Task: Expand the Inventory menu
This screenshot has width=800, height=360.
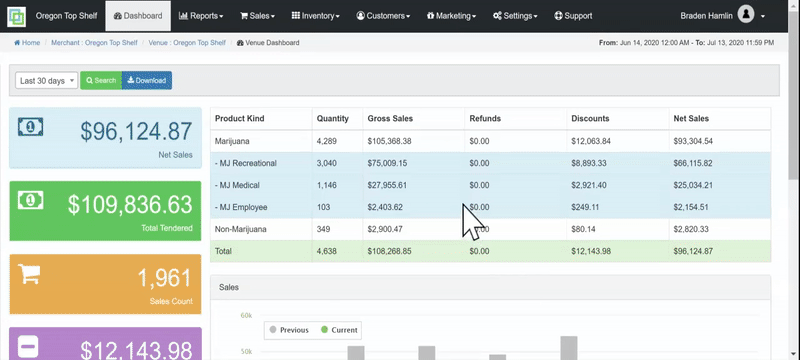Action: [315, 16]
